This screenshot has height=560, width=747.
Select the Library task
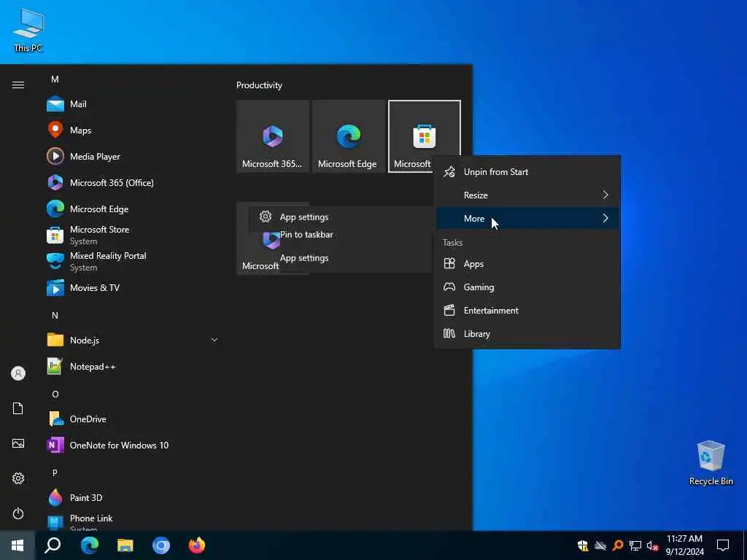pyautogui.click(x=527, y=334)
